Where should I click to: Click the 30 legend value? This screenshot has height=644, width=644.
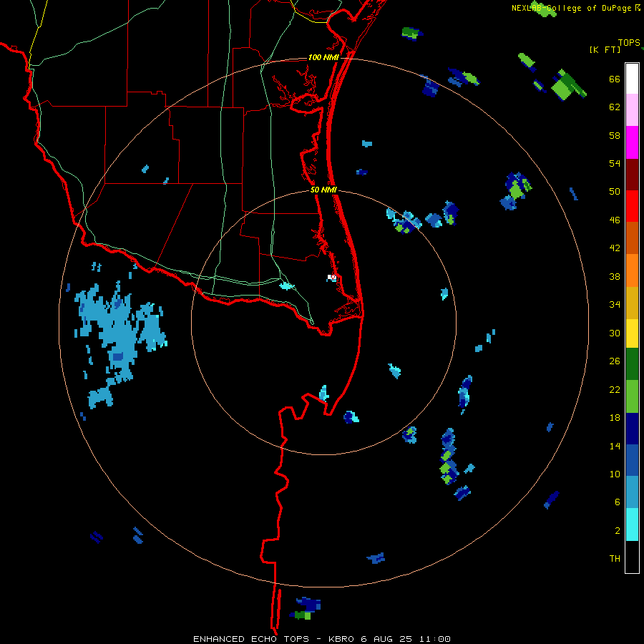tap(615, 333)
